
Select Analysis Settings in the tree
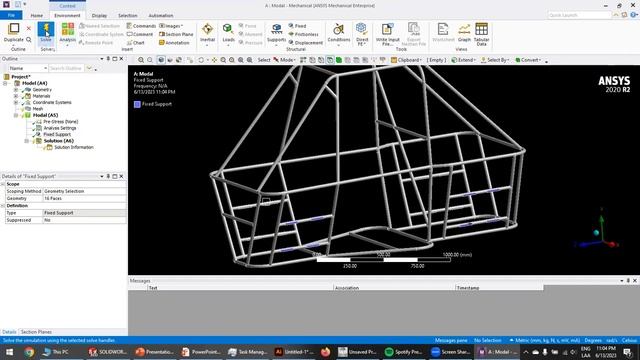[60, 128]
